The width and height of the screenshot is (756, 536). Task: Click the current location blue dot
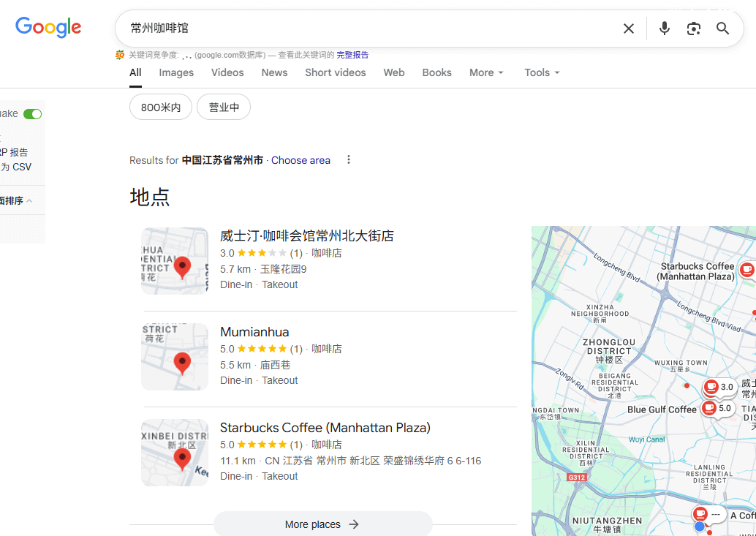coord(700,526)
